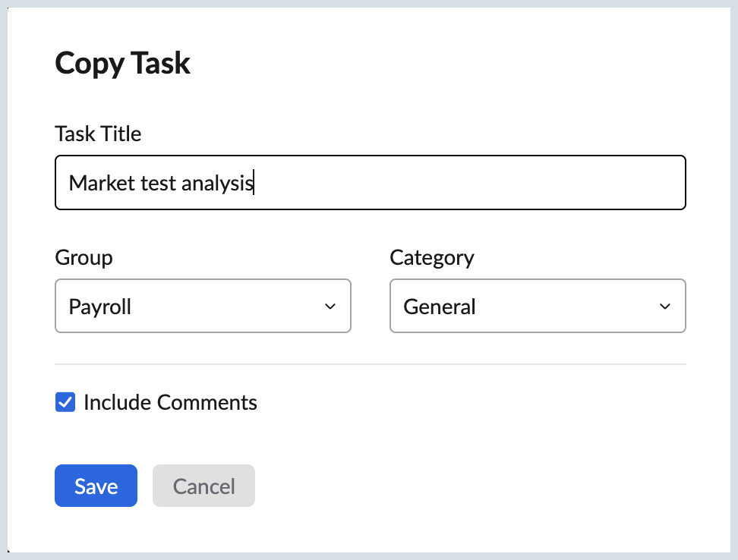This screenshot has height=560, width=738.
Task: Click the word analysis in title field
Action: coord(217,184)
